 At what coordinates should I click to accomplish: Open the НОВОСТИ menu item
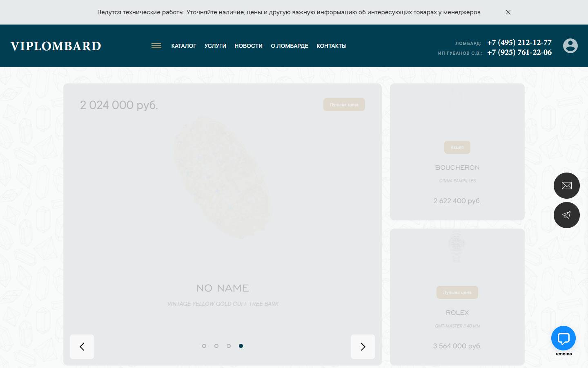point(248,46)
